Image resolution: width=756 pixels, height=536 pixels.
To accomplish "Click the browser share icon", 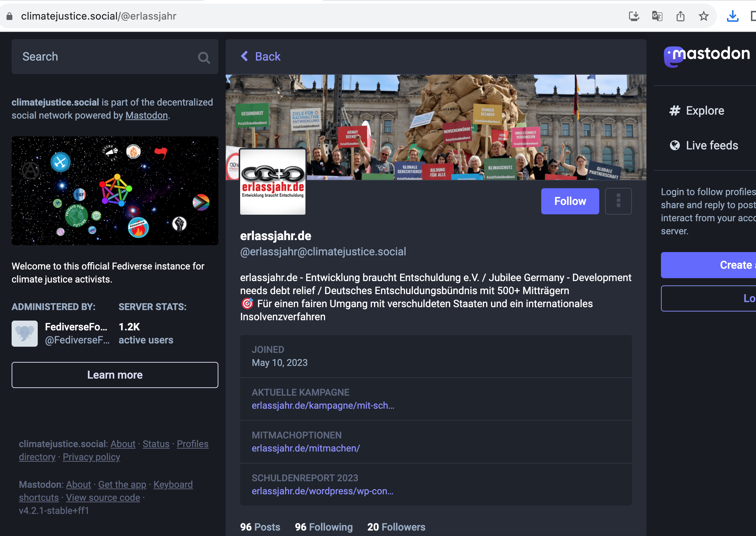I will (x=680, y=16).
